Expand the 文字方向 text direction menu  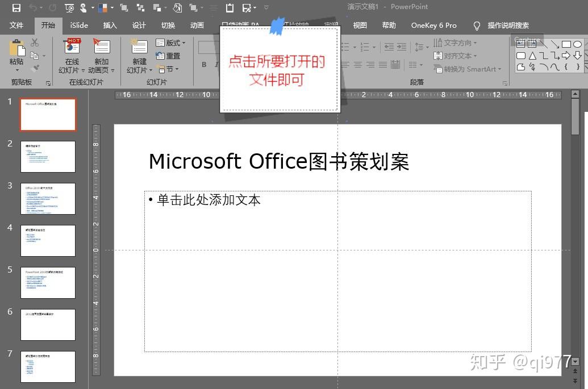pos(455,43)
